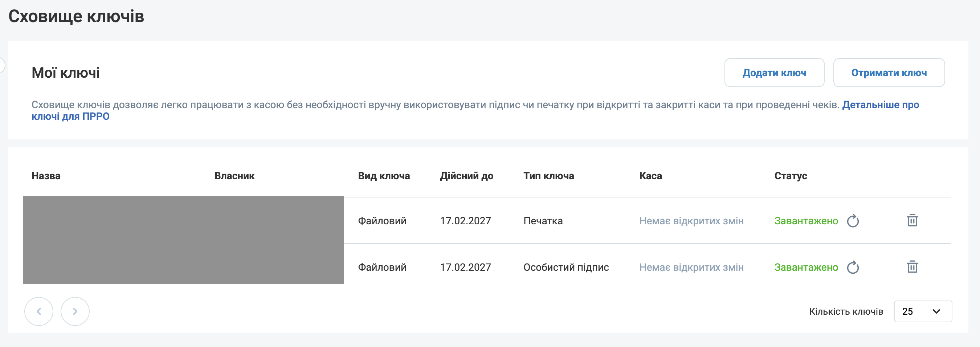
Task: Select the Печатка key type cell
Action: tap(543, 221)
